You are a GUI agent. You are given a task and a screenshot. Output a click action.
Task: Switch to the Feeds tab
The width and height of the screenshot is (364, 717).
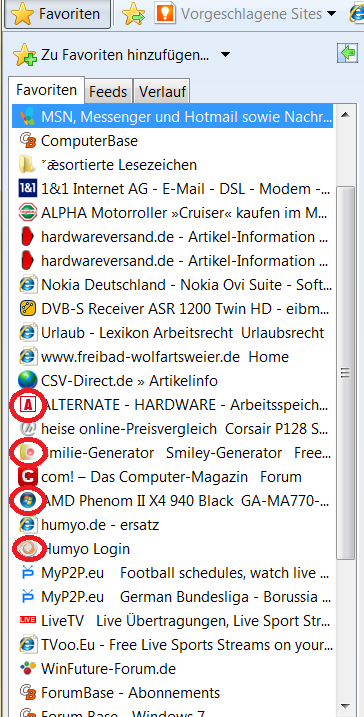108,92
